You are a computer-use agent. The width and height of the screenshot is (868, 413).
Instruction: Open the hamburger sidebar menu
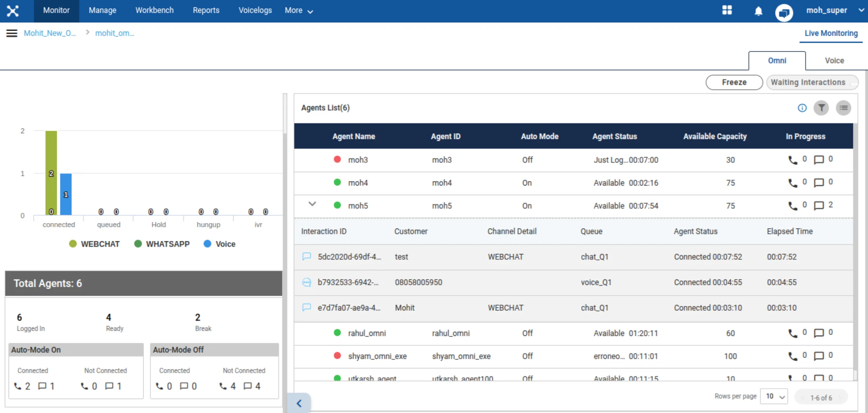coord(12,33)
